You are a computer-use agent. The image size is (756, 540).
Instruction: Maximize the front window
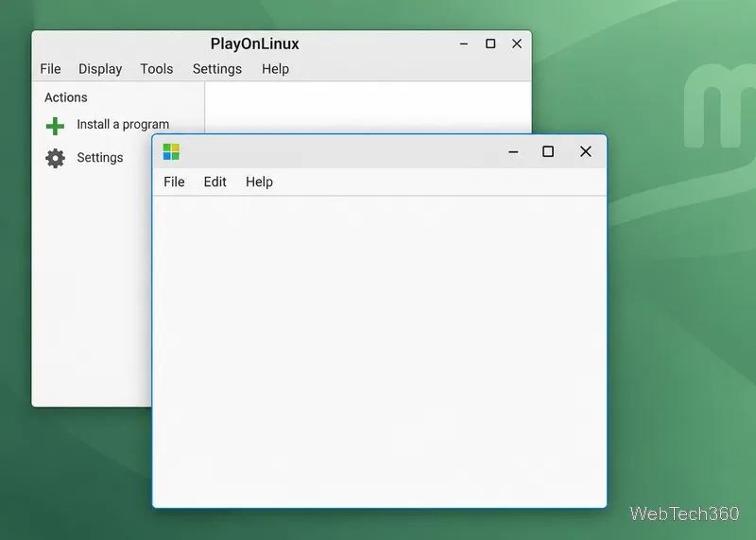point(548,151)
